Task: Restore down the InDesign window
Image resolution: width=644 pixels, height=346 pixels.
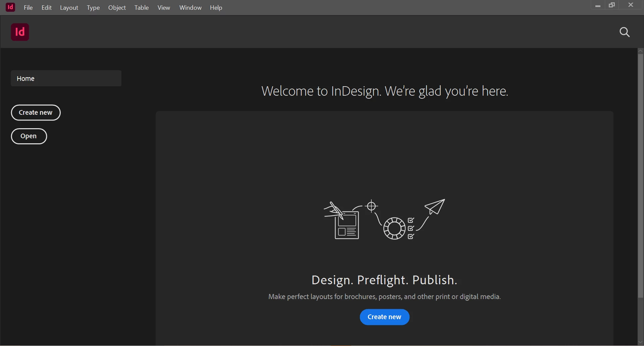Action: [612, 5]
